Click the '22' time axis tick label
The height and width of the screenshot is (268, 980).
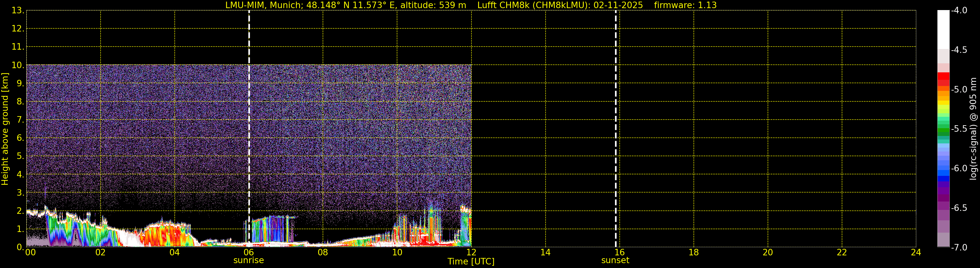842,252
